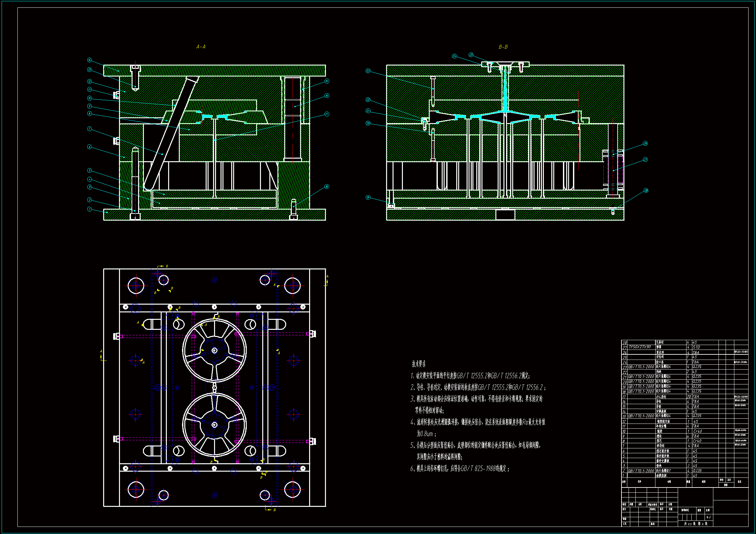
Task: Click the 共xx张 第x张 sheet count cell
Action: point(696,523)
